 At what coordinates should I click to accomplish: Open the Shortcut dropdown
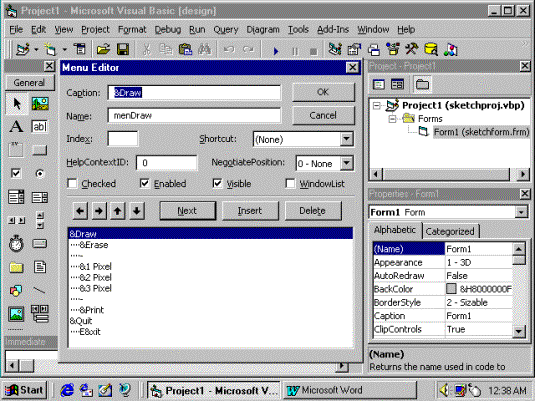[346, 139]
